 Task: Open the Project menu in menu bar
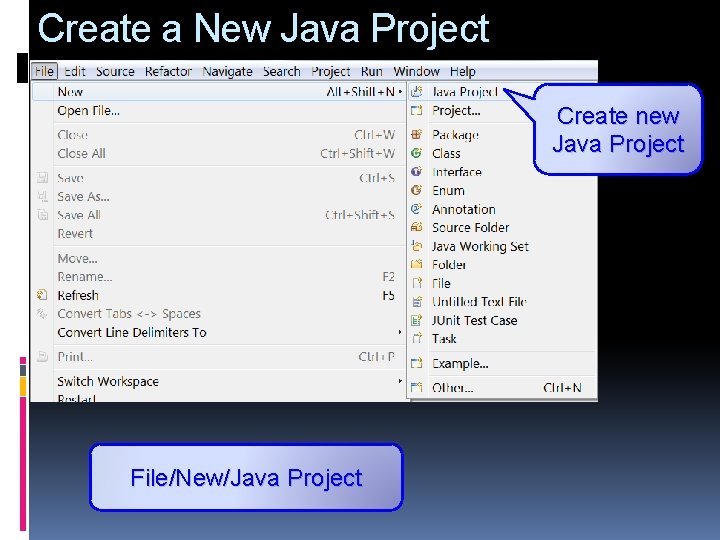tap(331, 72)
